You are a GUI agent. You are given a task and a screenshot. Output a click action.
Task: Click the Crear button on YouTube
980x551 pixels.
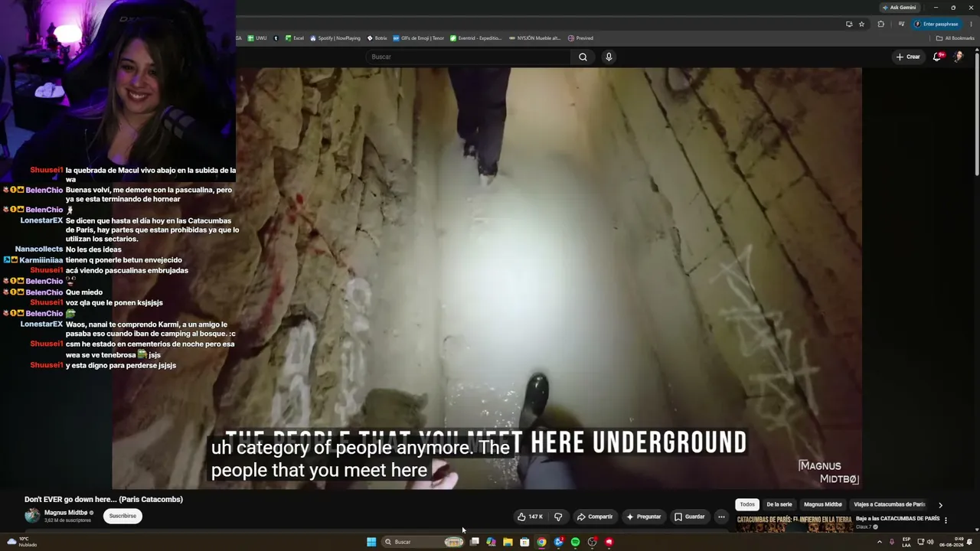908,57
